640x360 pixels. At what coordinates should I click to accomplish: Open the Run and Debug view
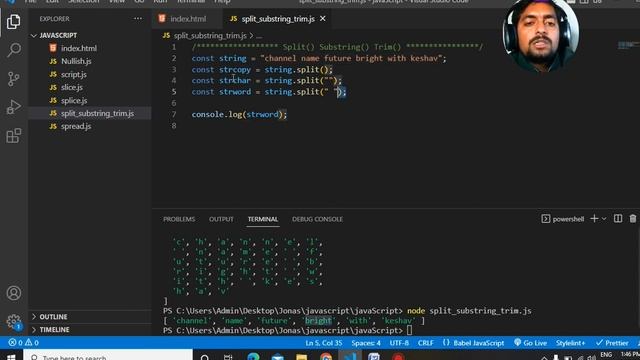pyautogui.click(x=13, y=107)
